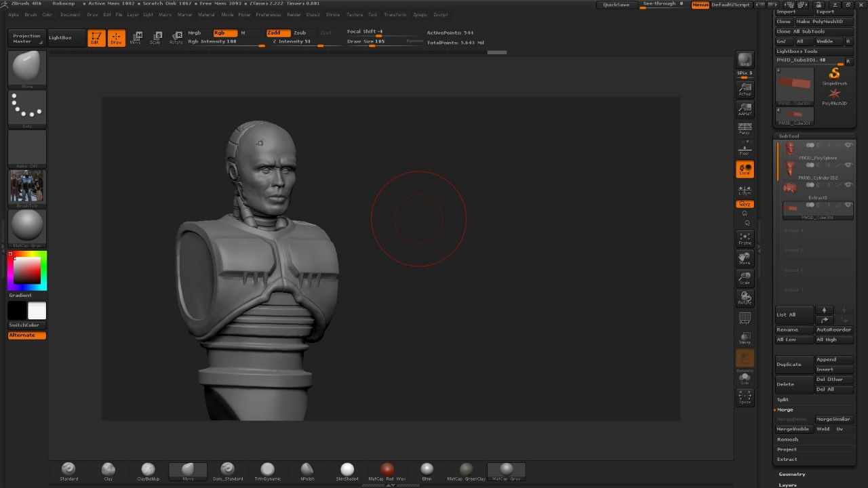Click the Xpose icon
868x488 pixels.
click(745, 398)
